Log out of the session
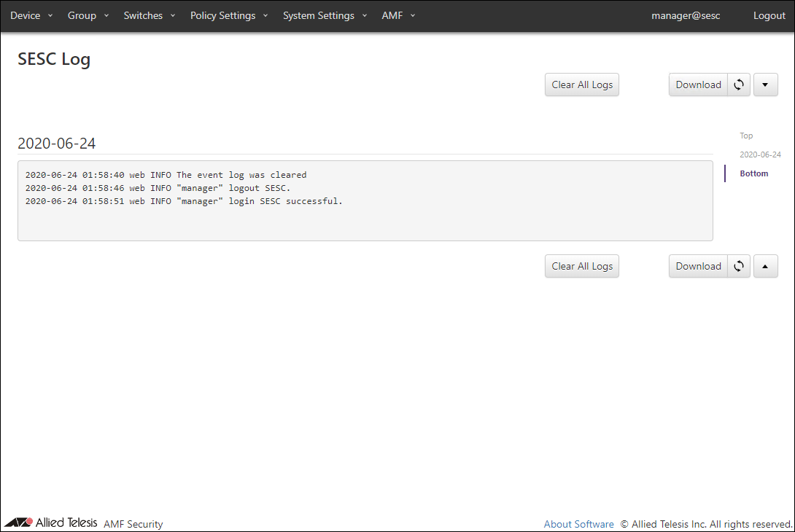The image size is (795, 532). [769, 15]
